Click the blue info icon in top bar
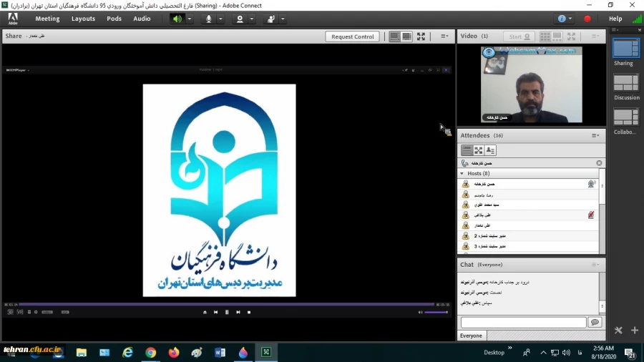The width and height of the screenshot is (644, 362). tap(562, 19)
